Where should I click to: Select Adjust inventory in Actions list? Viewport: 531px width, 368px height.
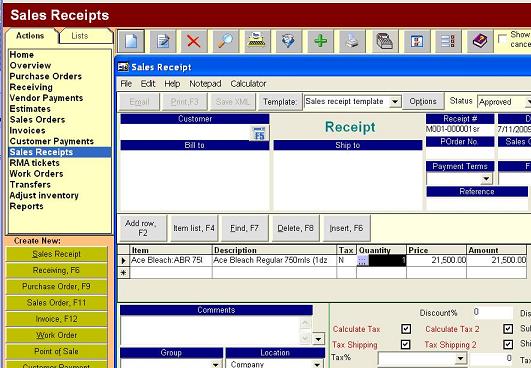tap(60, 195)
